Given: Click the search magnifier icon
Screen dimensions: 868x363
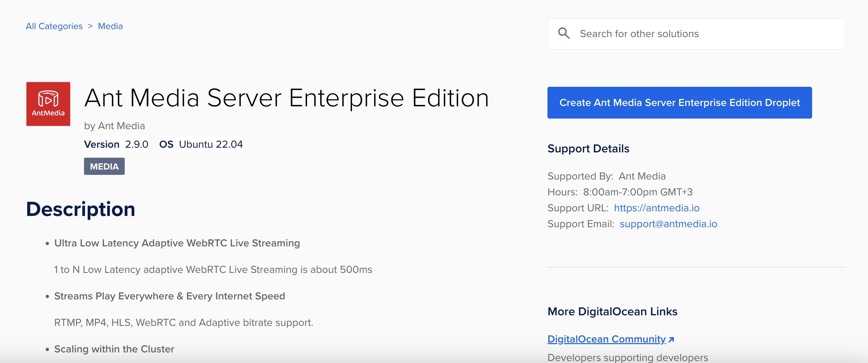Looking at the screenshot, I should tap(564, 33).
